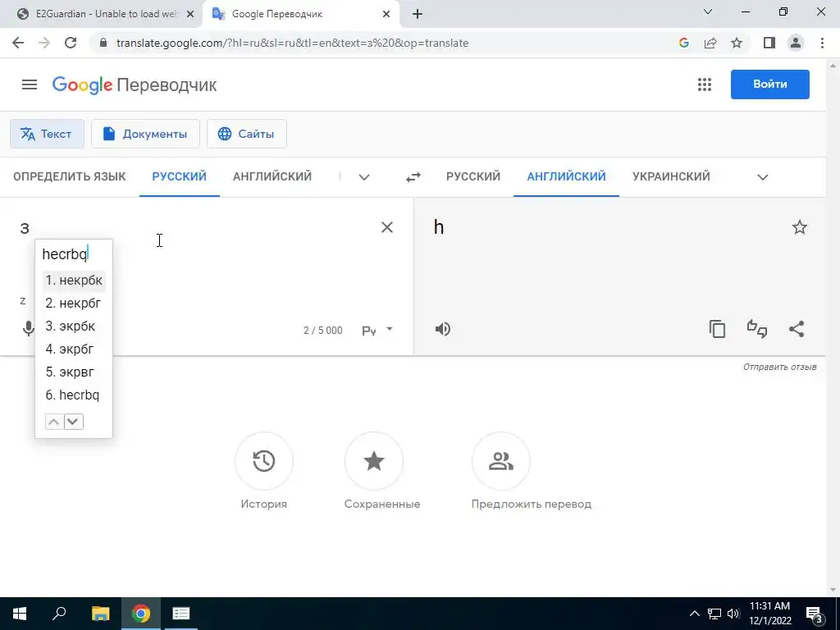Pick suggestion 1. некрбк

coord(74,281)
